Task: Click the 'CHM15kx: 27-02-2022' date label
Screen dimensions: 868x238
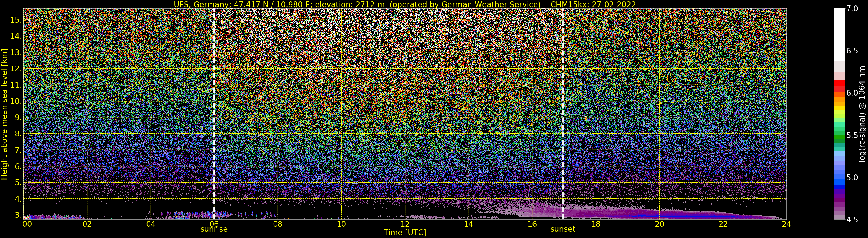Action: pyautogui.click(x=593, y=4)
